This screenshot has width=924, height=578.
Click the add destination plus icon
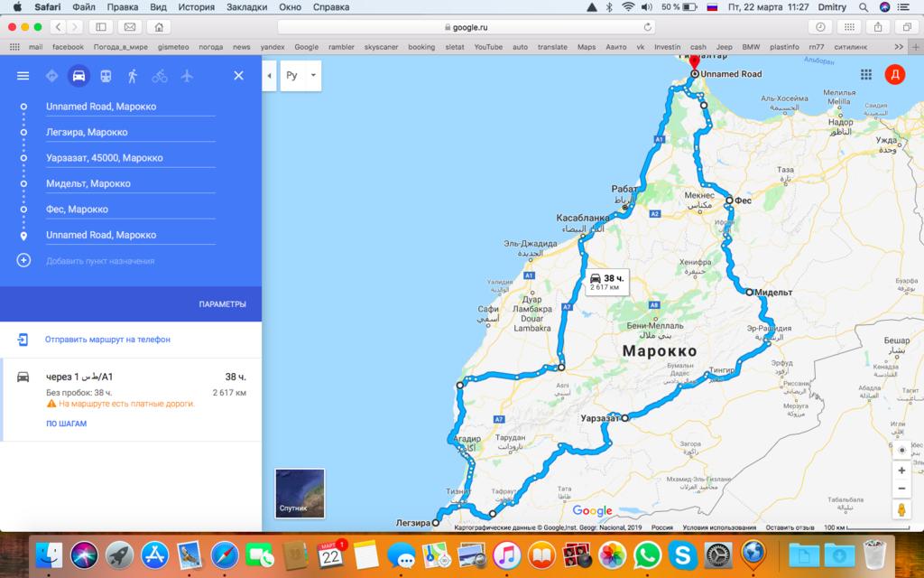(24, 261)
